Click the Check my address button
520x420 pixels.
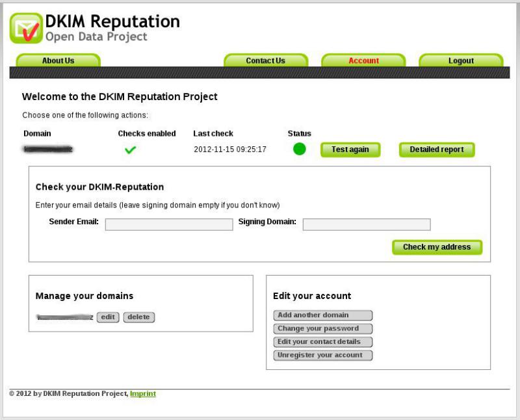[437, 247]
